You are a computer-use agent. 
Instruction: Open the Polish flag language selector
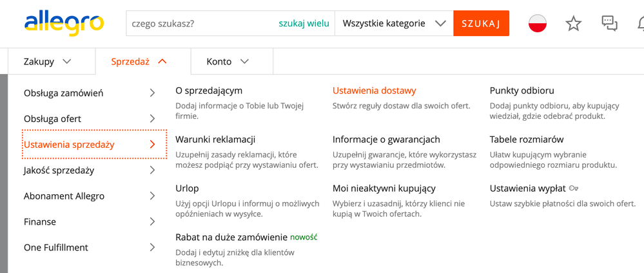pyautogui.click(x=537, y=23)
